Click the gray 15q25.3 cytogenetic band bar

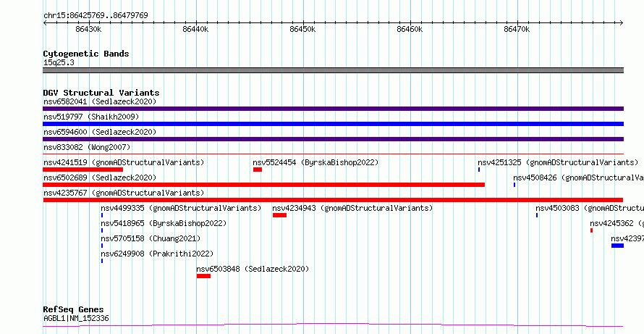point(333,70)
